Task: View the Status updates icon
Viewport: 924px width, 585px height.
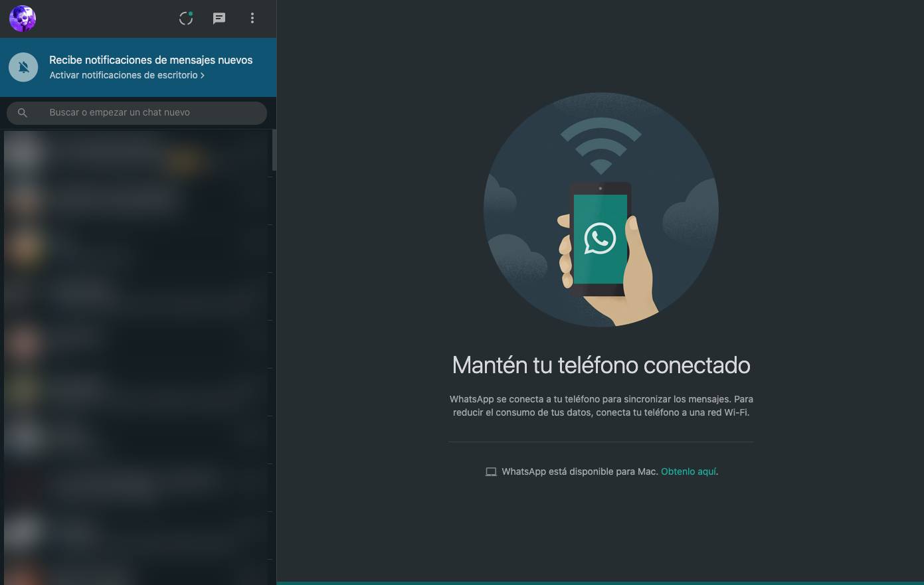Action: click(186, 19)
